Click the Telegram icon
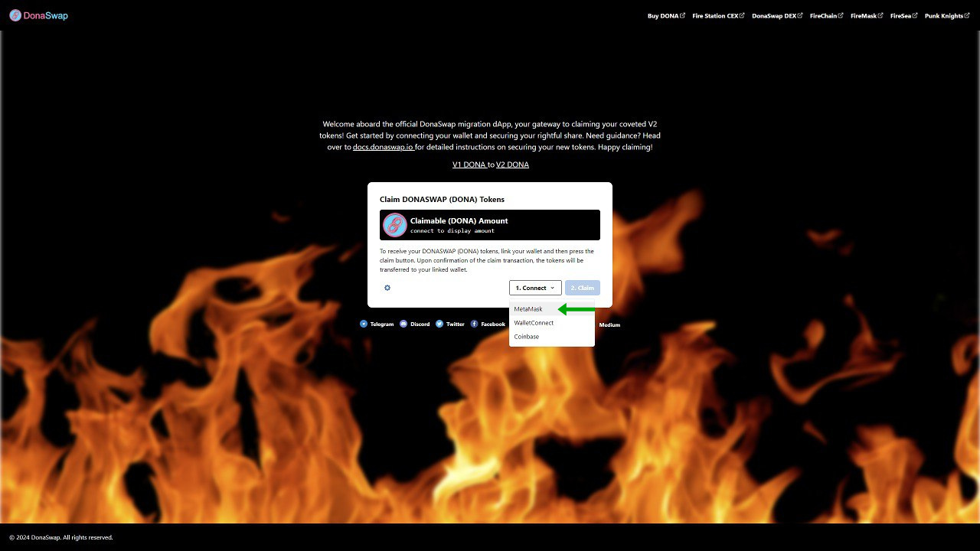This screenshot has height=551, width=980. pos(364,324)
